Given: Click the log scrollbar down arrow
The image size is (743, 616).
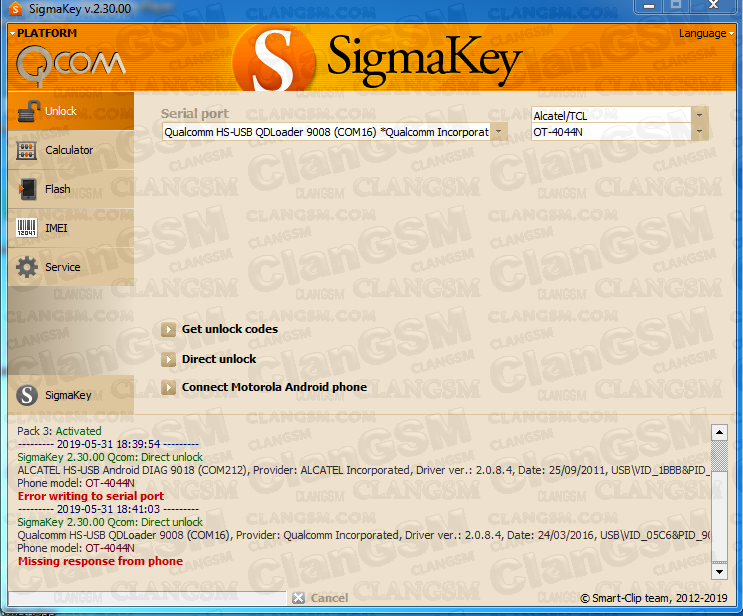Looking at the screenshot, I should pyautogui.click(x=719, y=571).
